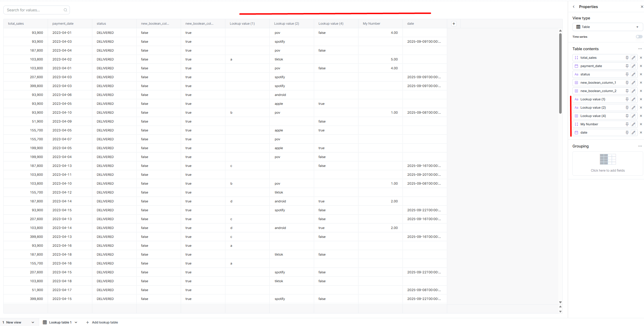The width and height of the screenshot is (644, 326).
Task: Pin the total_sales column
Action: 627,58
